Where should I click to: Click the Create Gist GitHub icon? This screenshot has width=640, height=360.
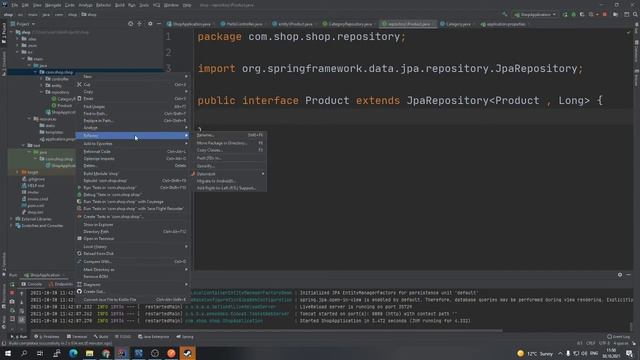[79, 291]
